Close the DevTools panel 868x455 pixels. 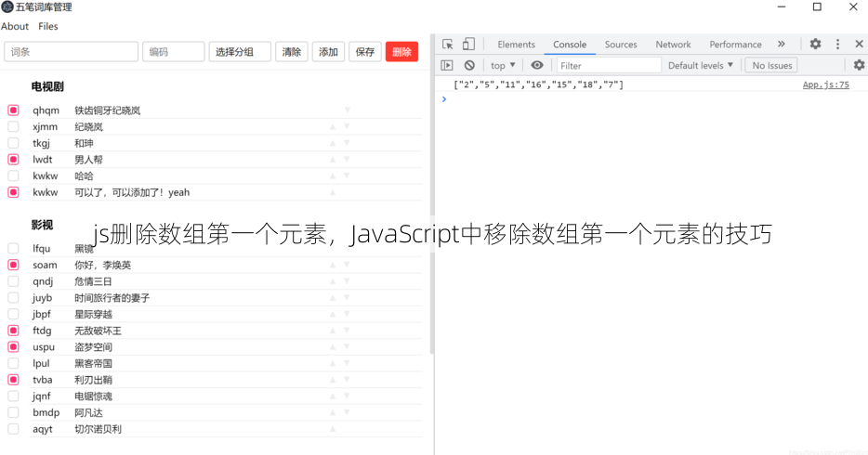click(859, 44)
